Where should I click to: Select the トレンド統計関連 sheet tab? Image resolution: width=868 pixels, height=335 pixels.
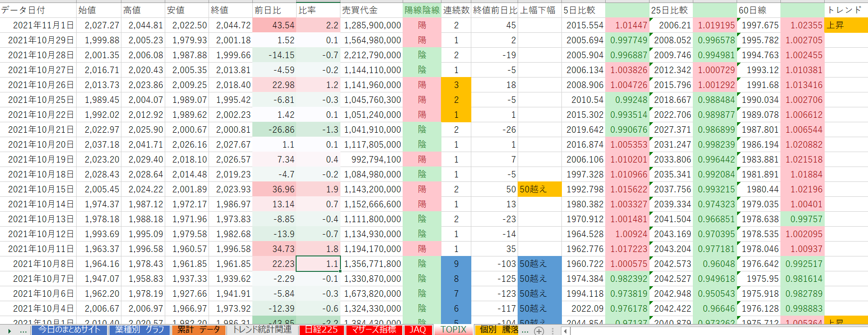(262, 330)
